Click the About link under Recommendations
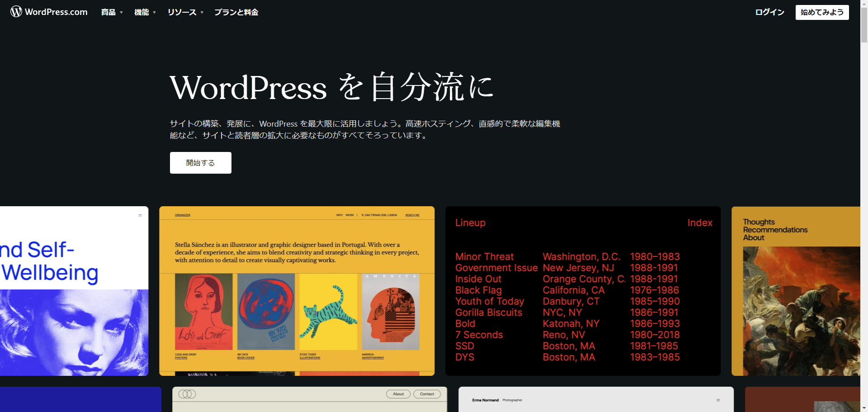The image size is (868, 412). point(754,237)
